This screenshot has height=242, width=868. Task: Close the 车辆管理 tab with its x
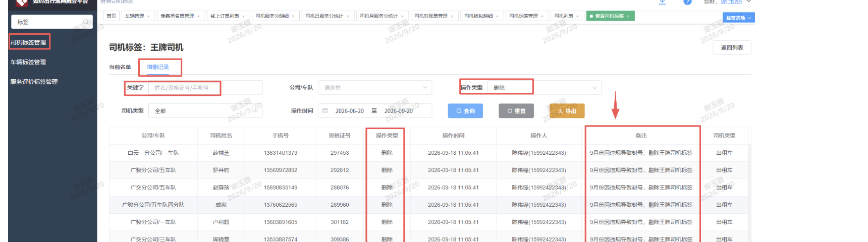(148, 16)
